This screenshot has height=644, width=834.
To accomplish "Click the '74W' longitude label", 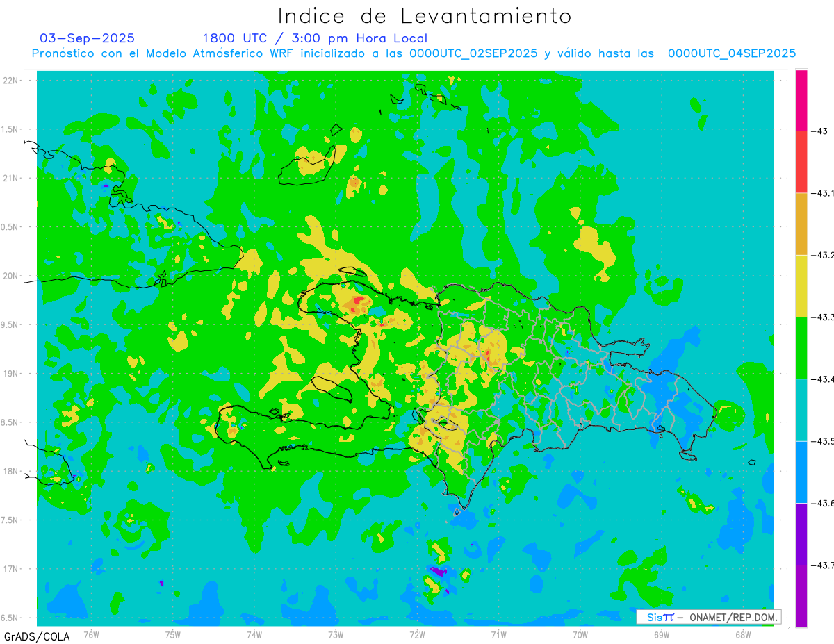I will pyautogui.click(x=254, y=634).
